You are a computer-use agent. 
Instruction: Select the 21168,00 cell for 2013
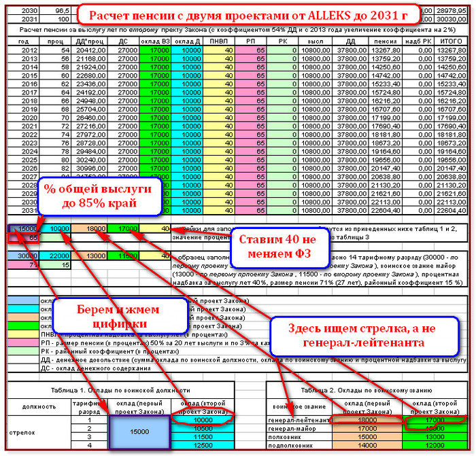[x=89, y=59]
